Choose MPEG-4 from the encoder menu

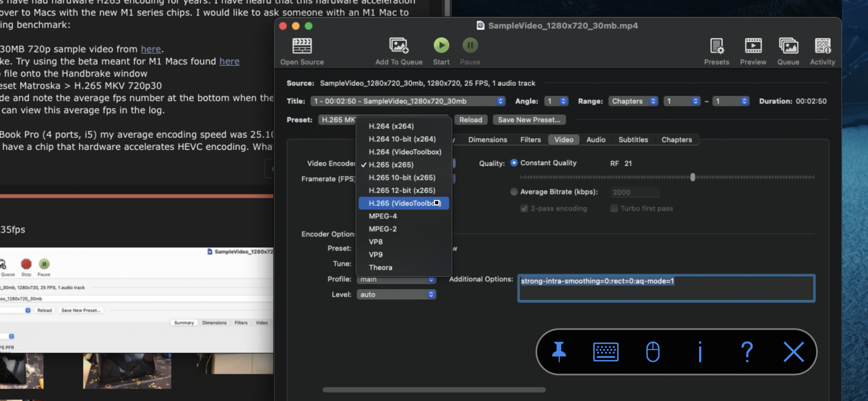pos(404,216)
